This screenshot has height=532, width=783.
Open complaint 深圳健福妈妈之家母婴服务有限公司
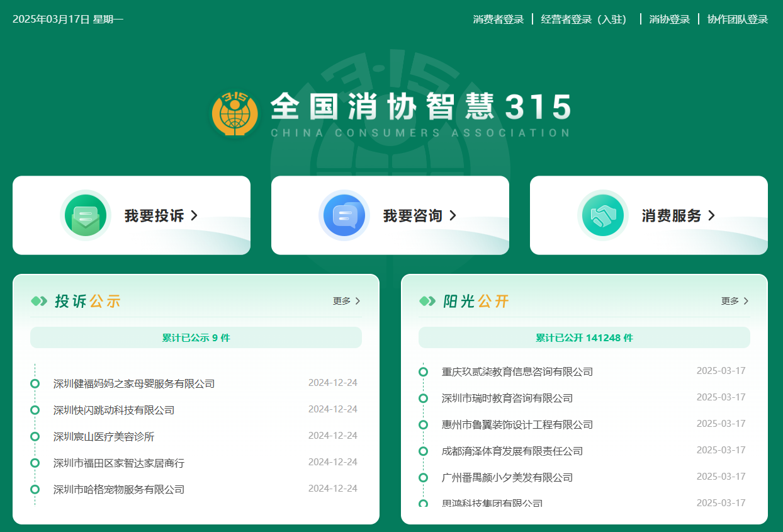click(x=134, y=383)
